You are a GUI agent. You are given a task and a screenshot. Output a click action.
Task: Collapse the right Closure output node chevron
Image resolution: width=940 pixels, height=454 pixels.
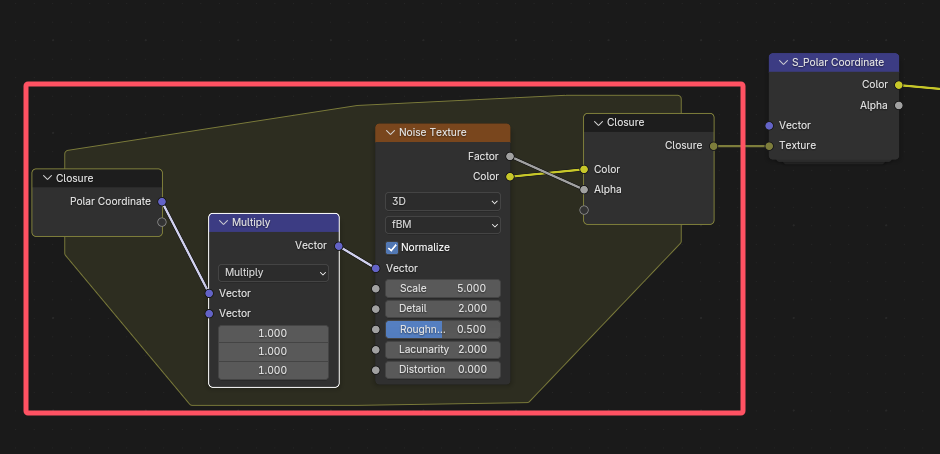pyautogui.click(x=598, y=122)
